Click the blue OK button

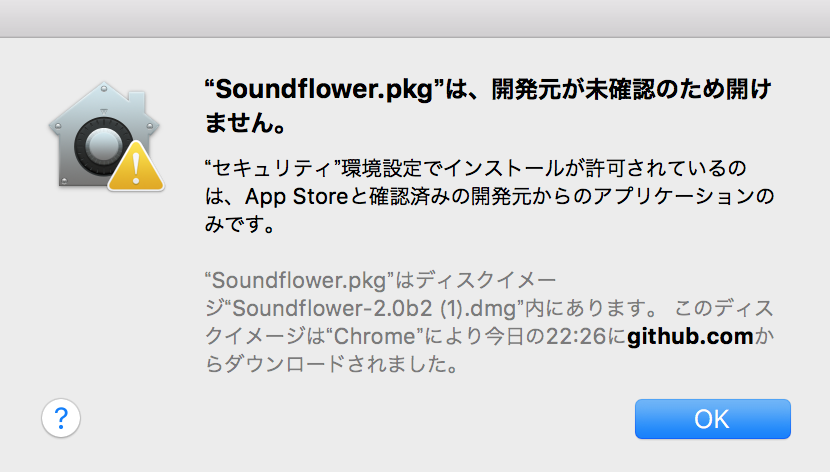712,419
